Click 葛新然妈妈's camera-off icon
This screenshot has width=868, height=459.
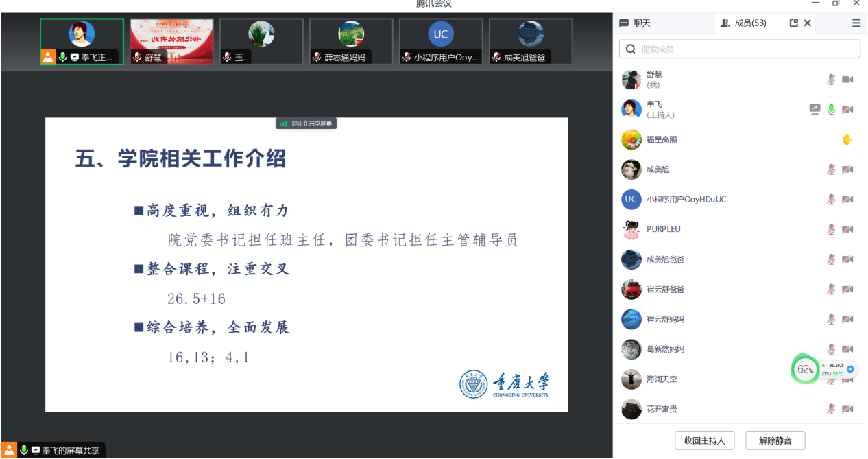pos(847,349)
